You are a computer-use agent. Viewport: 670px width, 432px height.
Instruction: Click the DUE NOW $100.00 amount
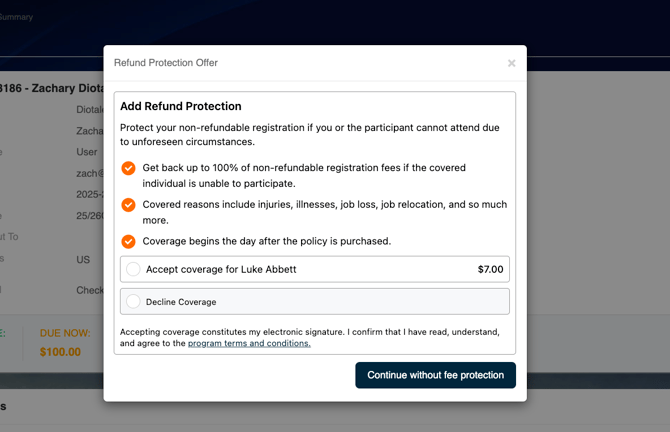click(60, 352)
